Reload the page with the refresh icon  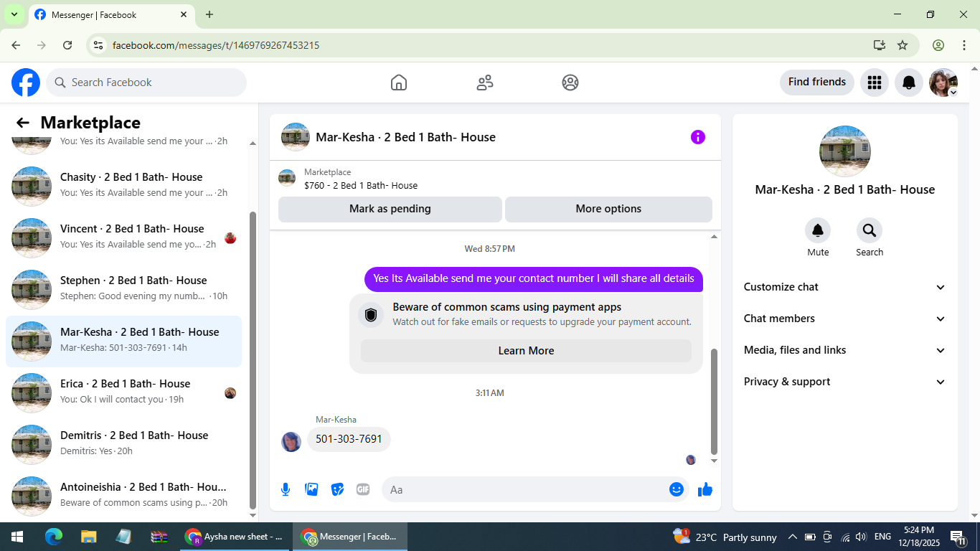[67, 45]
